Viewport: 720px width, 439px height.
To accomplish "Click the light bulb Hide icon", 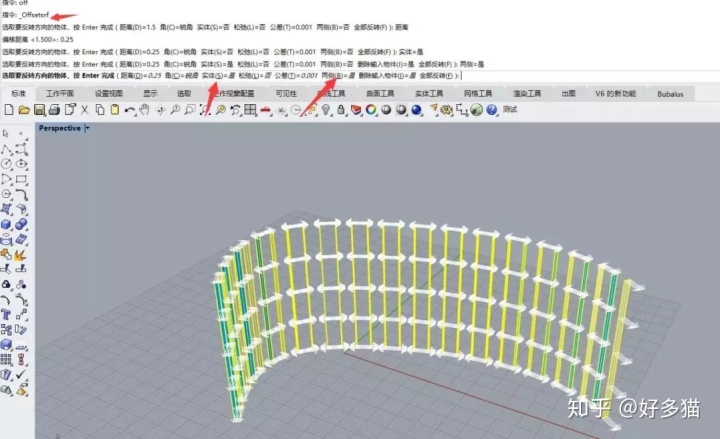I will point(326,109).
